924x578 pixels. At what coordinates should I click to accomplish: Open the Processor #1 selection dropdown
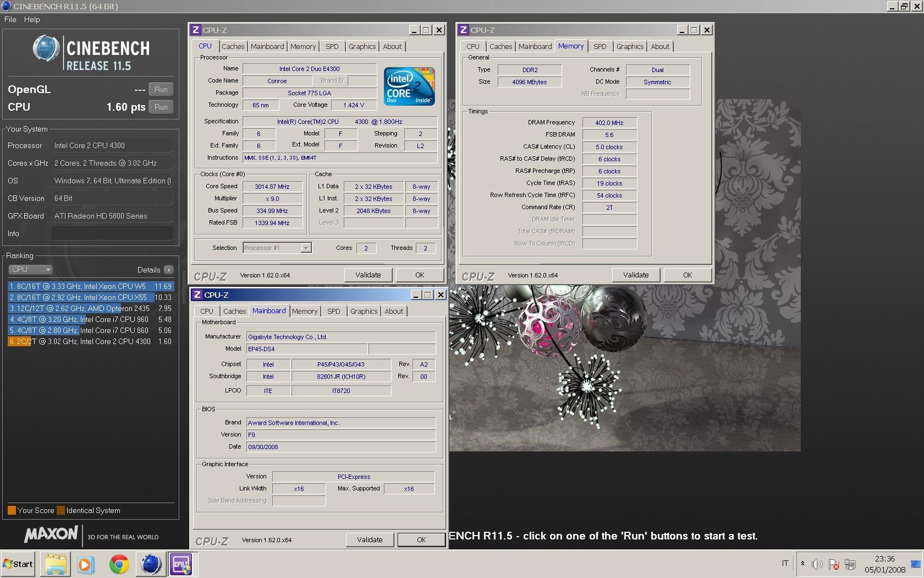click(x=277, y=248)
